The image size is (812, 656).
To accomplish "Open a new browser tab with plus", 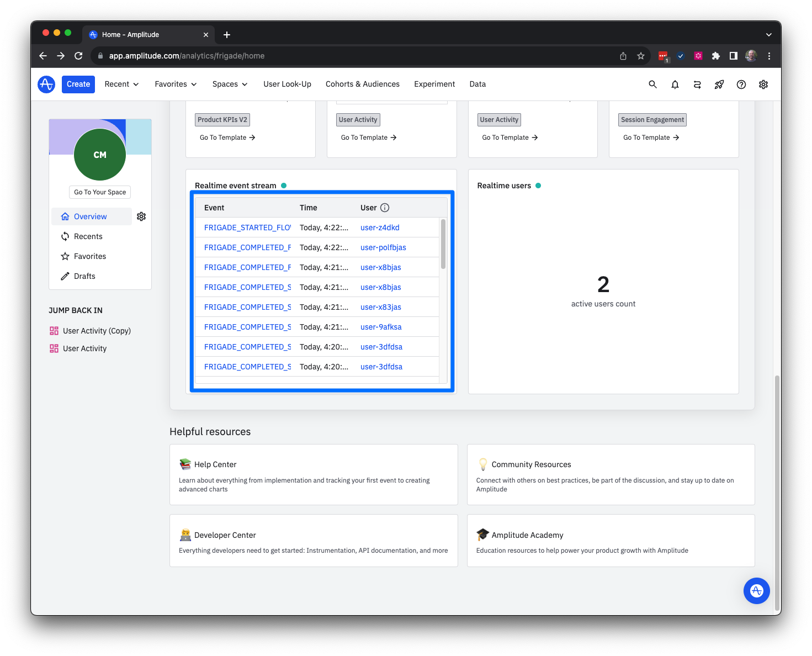I will tap(227, 35).
